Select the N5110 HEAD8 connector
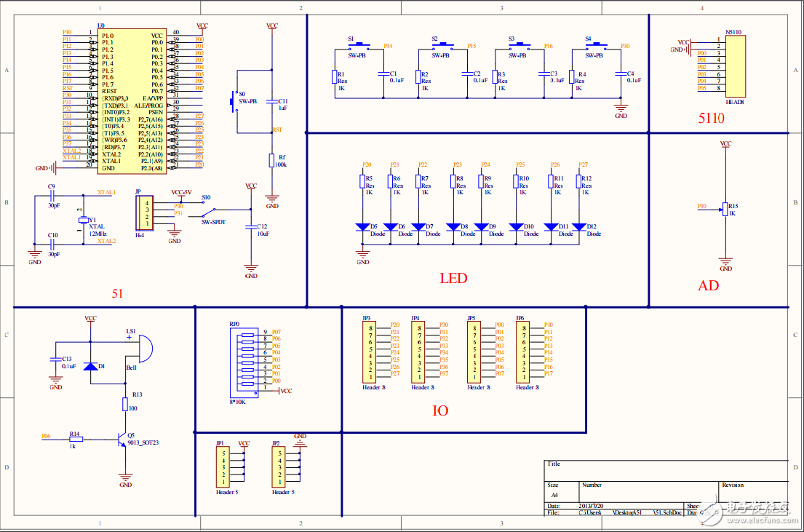This screenshot has width=804, height=532. (734, 68)
